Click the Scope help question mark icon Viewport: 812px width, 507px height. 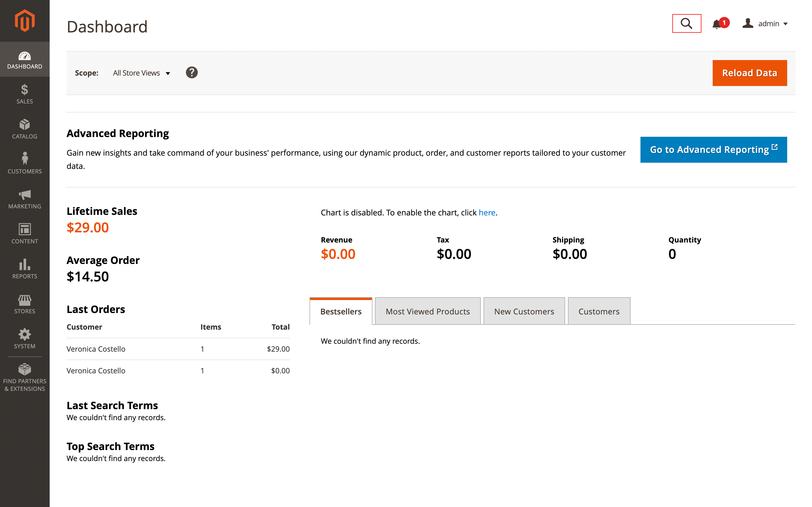[x=192, y=72]
